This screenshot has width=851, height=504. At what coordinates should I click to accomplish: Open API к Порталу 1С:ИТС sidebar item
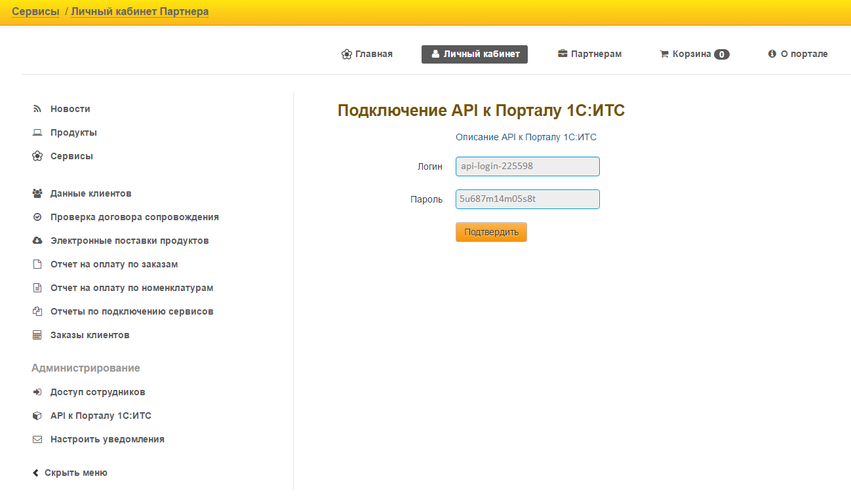click(x=101, y=416)
